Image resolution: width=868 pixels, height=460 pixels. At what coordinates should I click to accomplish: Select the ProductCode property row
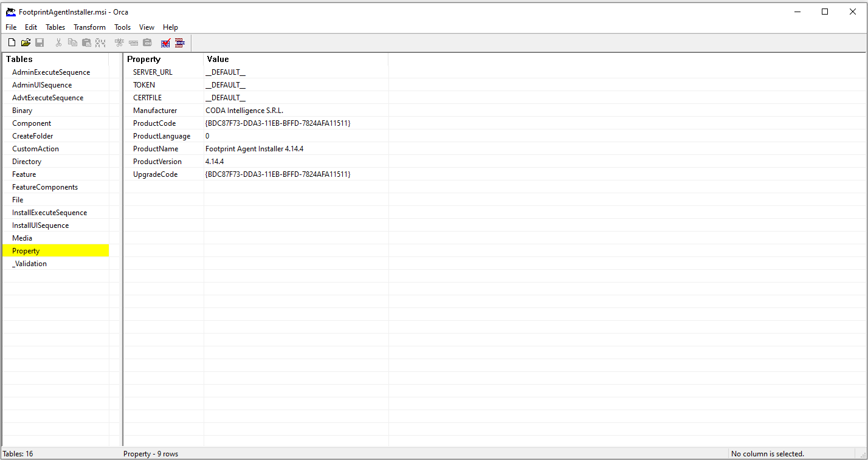pyautogui.click(x=256, y=123)
